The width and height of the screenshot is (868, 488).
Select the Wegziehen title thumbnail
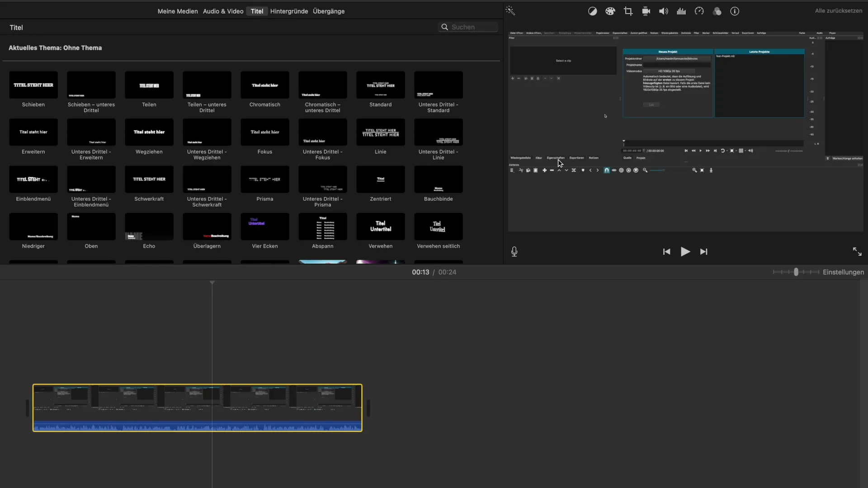coord(149,132)
